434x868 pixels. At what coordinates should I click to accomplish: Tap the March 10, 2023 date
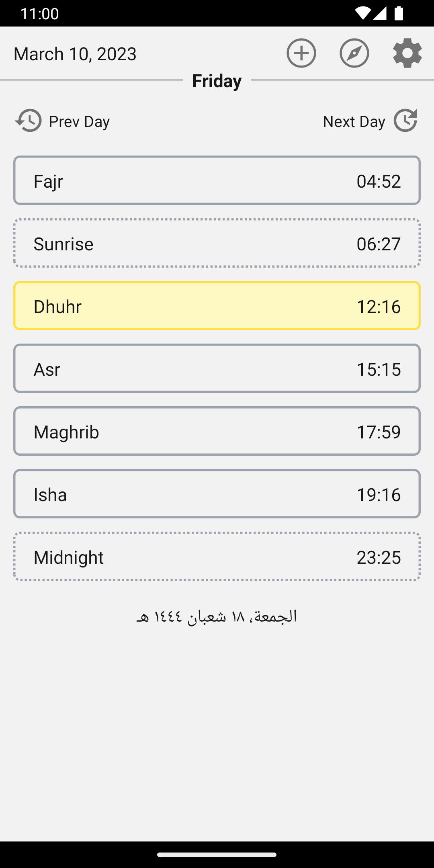(x=75, y=54)
